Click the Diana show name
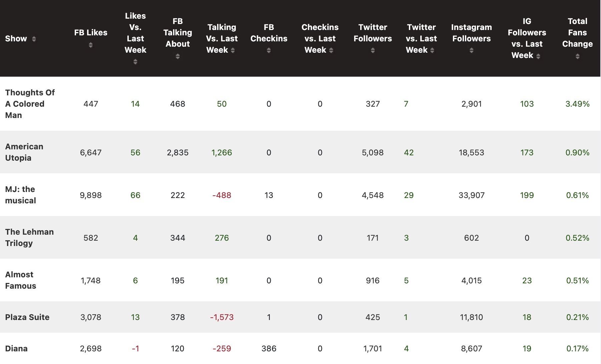Image resolution: width=601 pixels, height=364 pixels. pyautogui.click(x=16, y=348)
